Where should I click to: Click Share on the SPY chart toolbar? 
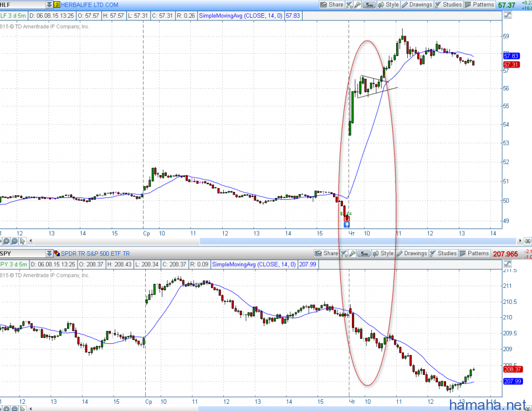click(326, 253)
